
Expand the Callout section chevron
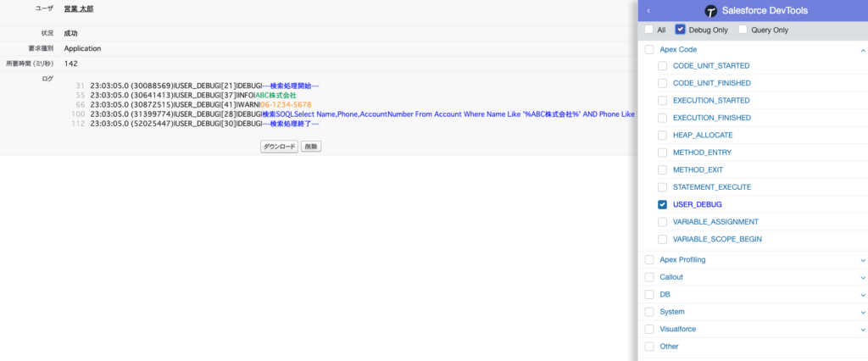[x=862, y=277]
